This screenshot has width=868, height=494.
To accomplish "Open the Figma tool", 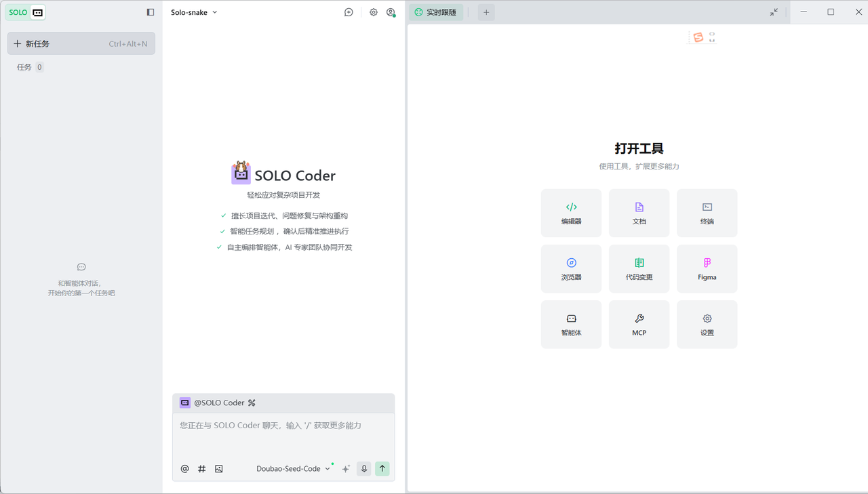I will [x=707, y=268].
